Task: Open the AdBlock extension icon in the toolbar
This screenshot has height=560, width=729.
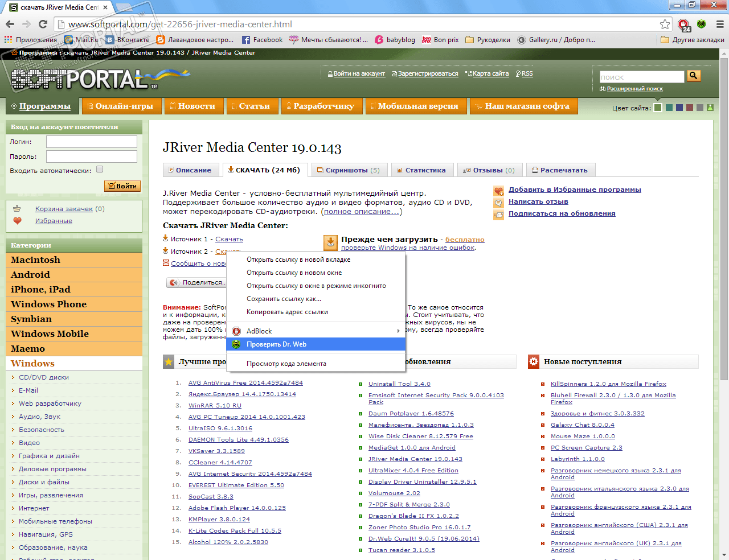Action: pos(684,24)
